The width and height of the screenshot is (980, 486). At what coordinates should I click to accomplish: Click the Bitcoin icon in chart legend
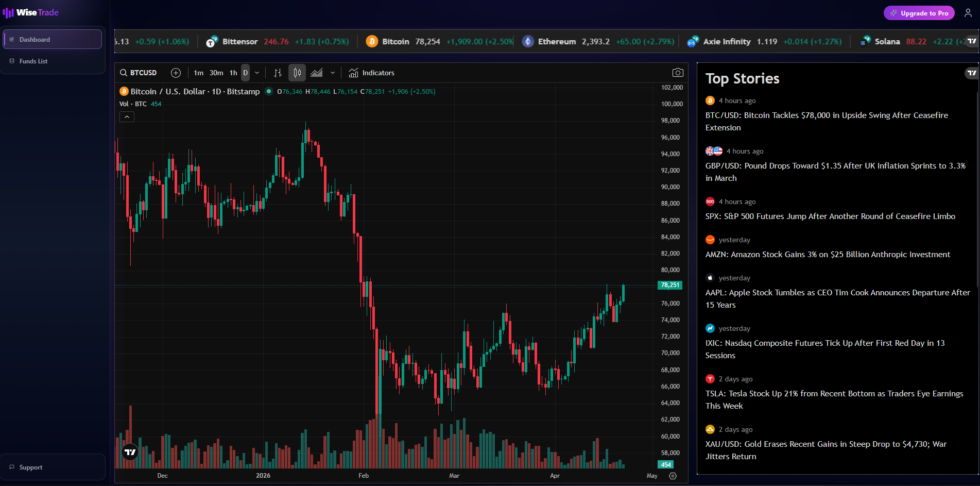coord(124,91)
